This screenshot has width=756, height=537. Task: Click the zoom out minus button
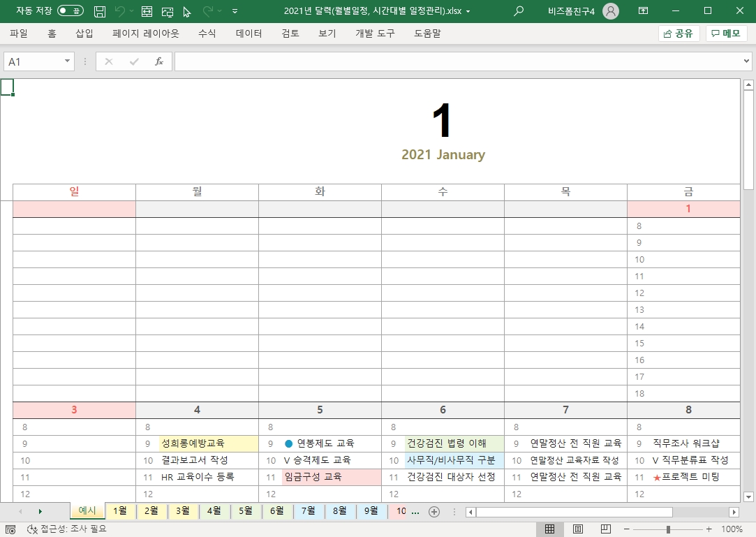(x=626, y=529)
